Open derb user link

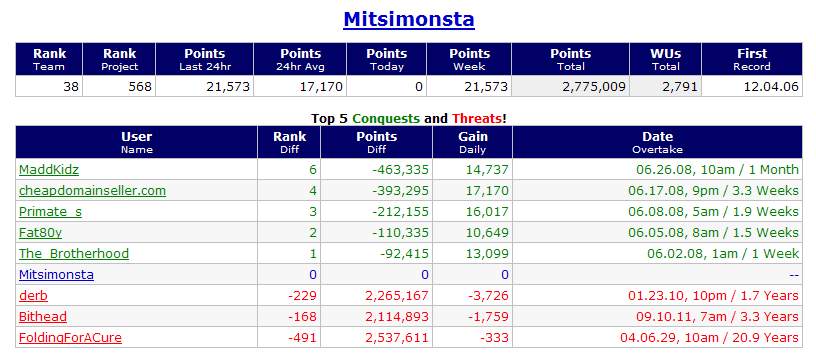(x=33, y=296)
